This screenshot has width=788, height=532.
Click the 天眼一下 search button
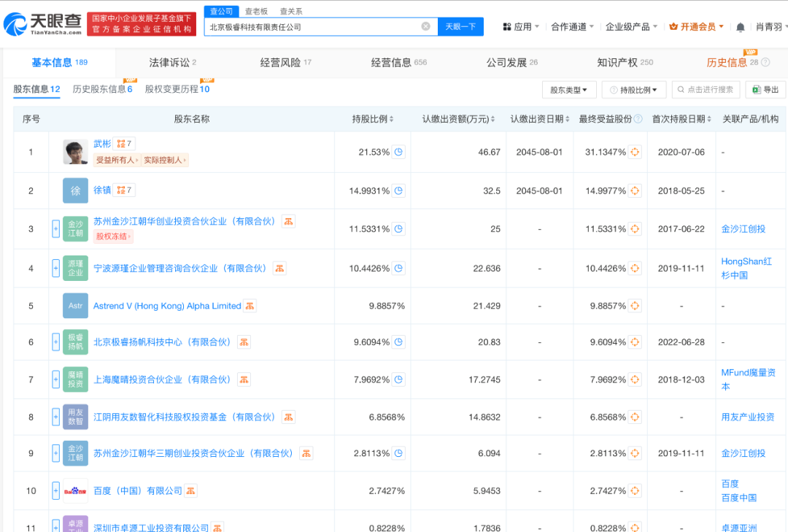tap(460, 27)
